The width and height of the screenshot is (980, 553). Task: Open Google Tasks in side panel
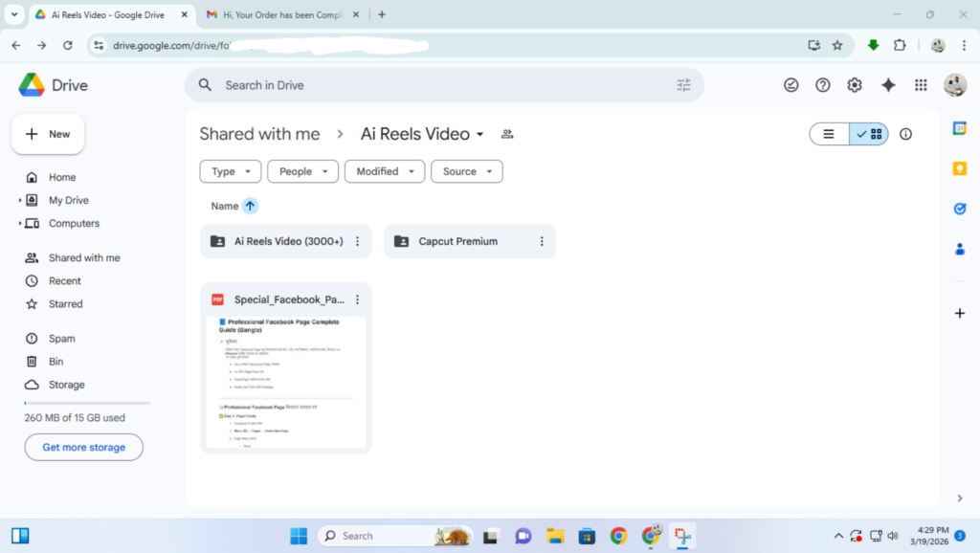(960, 209)
